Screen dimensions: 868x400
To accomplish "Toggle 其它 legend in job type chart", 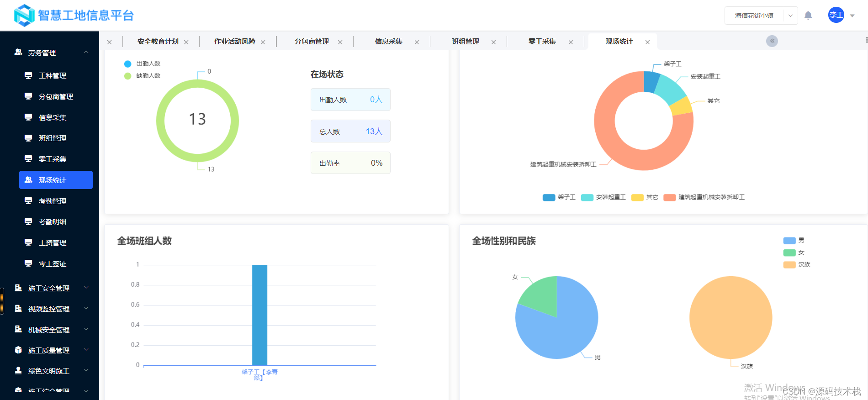I will 645,197.
